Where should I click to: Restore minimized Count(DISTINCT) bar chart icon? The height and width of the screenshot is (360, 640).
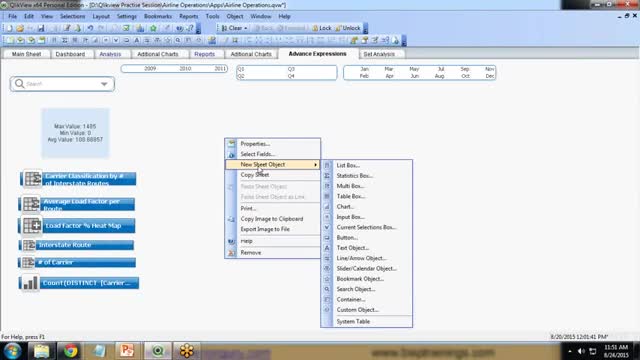click(x=30, y=283)
